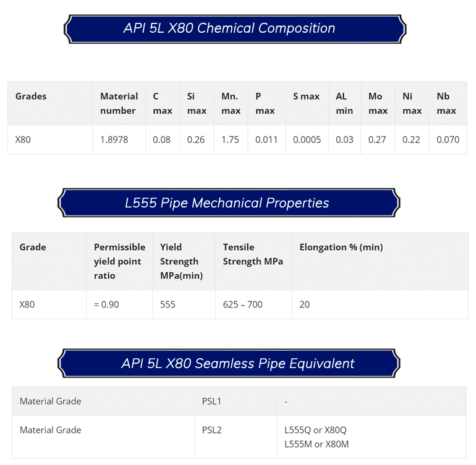This screenshot has height=465, width=476.
Task: Select the L555M or X80M text
Action: click(317, 444)
